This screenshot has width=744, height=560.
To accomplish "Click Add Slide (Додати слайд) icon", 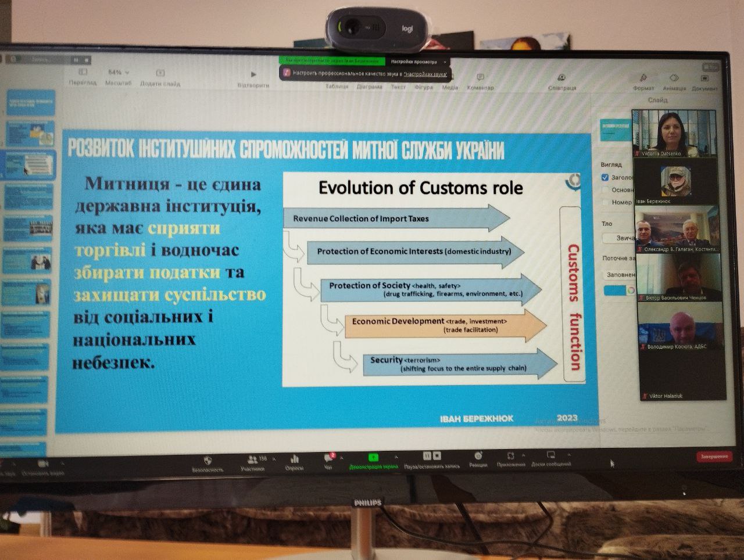I will (160, 73).
